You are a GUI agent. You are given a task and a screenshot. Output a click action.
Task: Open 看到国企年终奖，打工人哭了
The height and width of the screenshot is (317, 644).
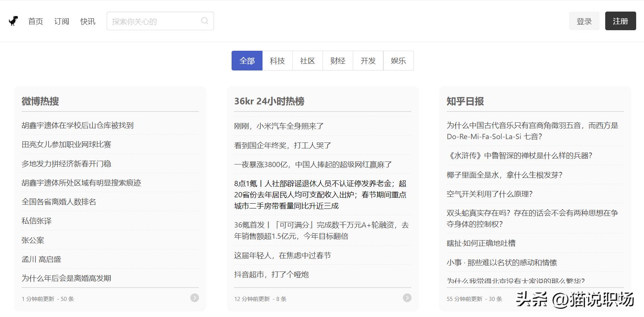(x=283, y=145)
